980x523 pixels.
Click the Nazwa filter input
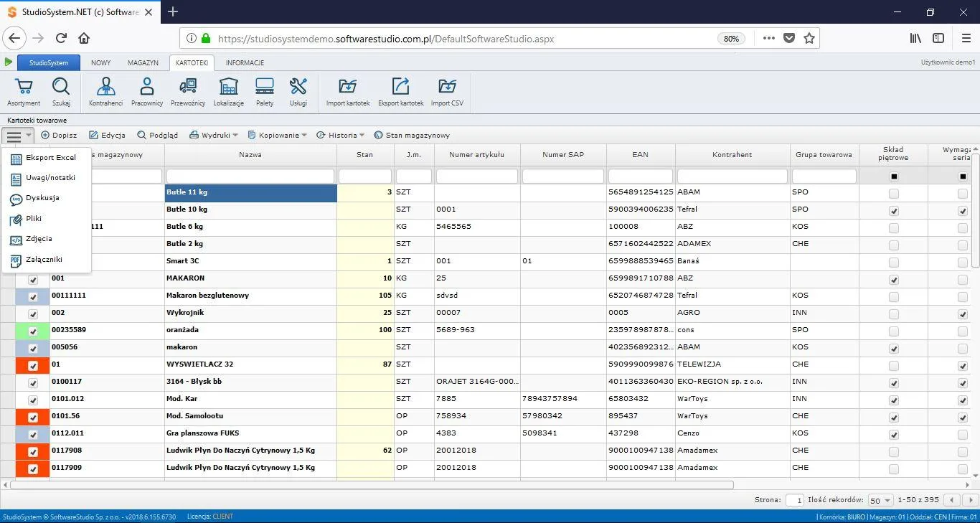[250, 176]
